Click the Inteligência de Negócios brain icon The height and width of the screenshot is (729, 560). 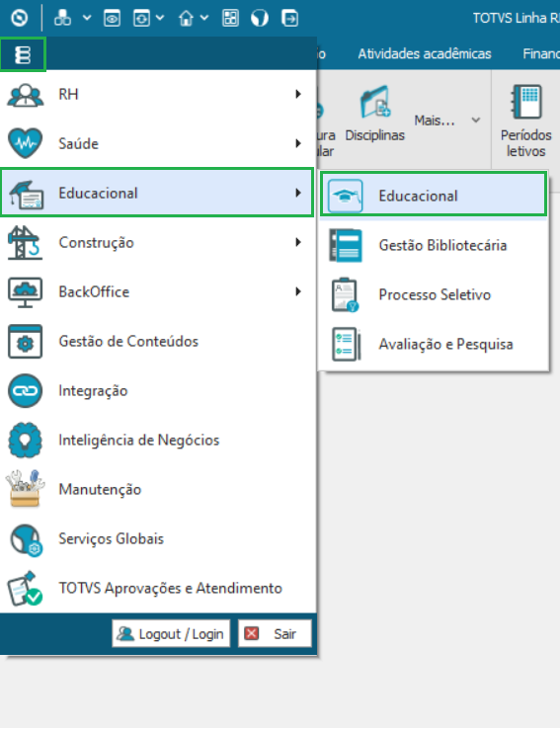pyautogui.click(x=25, y=441)
